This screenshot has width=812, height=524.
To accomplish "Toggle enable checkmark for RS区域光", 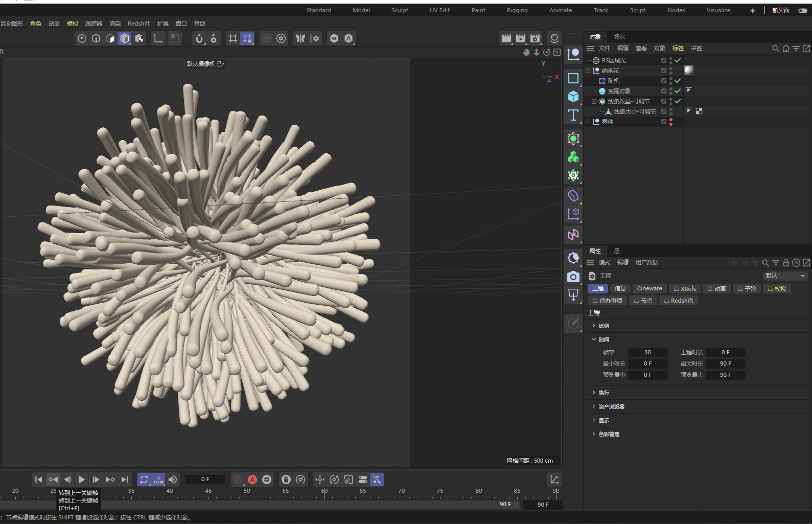I will [x=678, y=60].
